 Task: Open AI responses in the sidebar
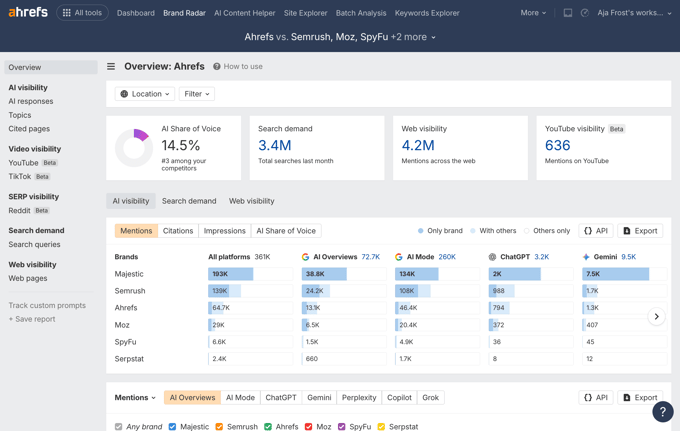[x=31, y=101]
